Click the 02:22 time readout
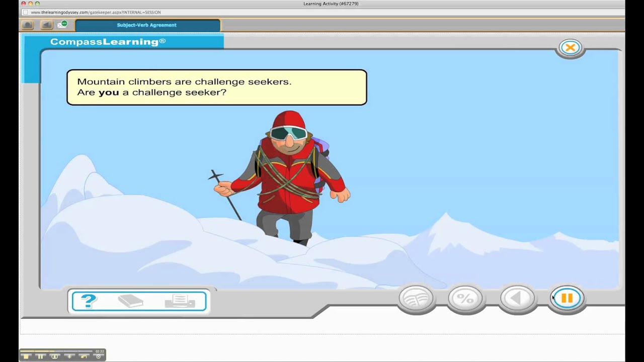The width and height of the screenshot is (644, 362). click(x=100, y=351)
